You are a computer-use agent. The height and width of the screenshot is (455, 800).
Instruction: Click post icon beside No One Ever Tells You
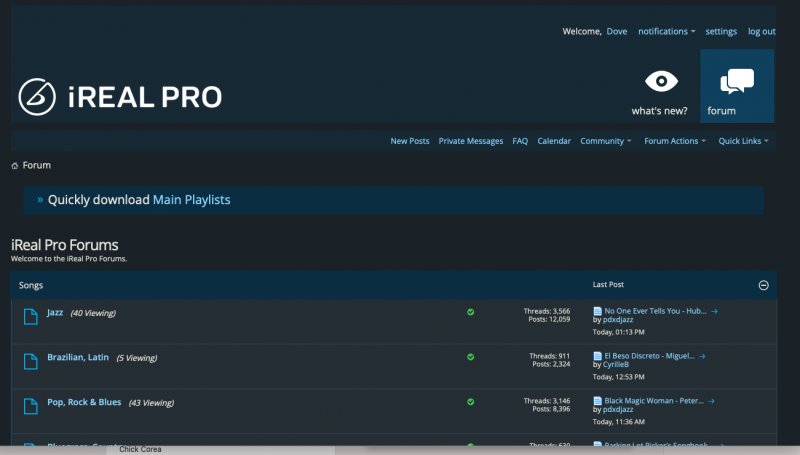(x=597, y=311)
